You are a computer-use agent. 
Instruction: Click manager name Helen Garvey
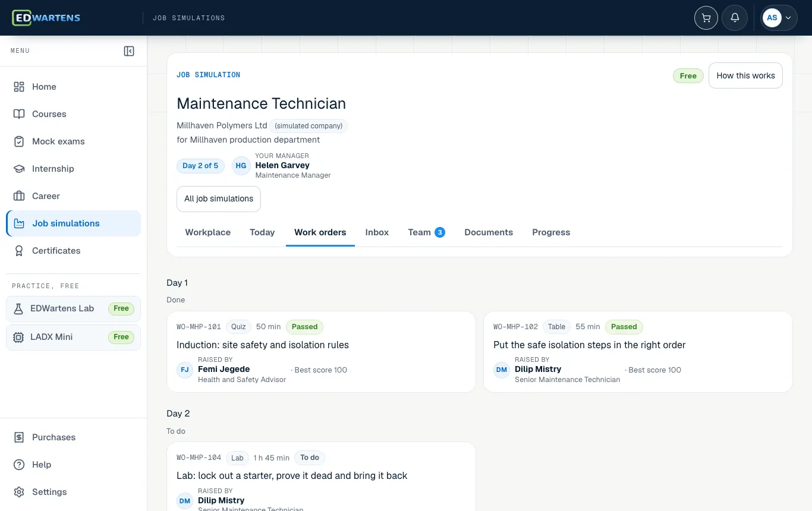pos(282,165)
